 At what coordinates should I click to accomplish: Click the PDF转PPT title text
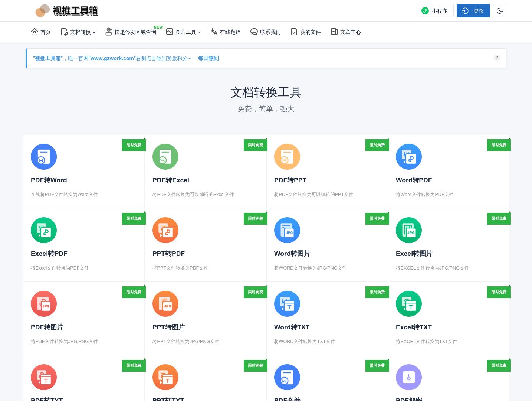point(290,180)
